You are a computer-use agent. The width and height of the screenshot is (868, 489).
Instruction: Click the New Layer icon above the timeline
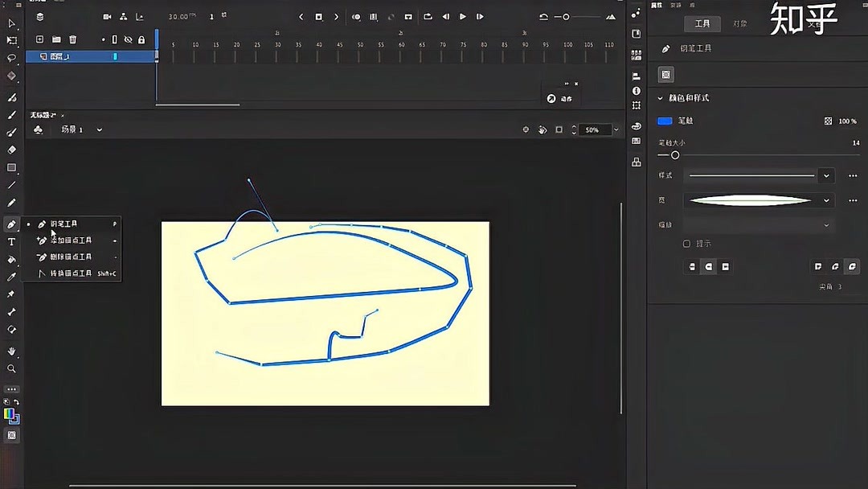(39, 39)
